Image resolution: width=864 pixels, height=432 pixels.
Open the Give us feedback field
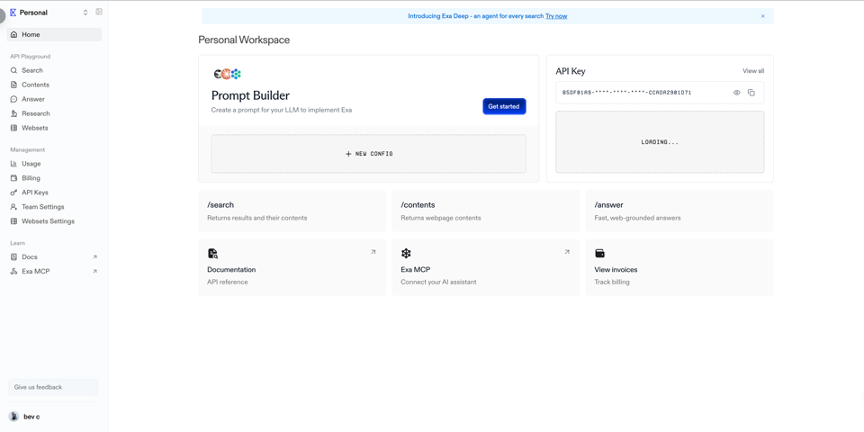53,387
